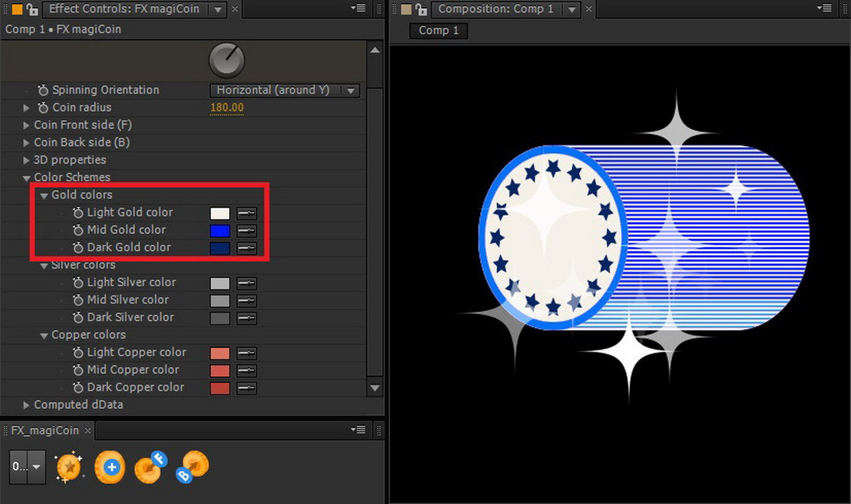
Task: Click the coin with plus icon
Action: [109, 467]
